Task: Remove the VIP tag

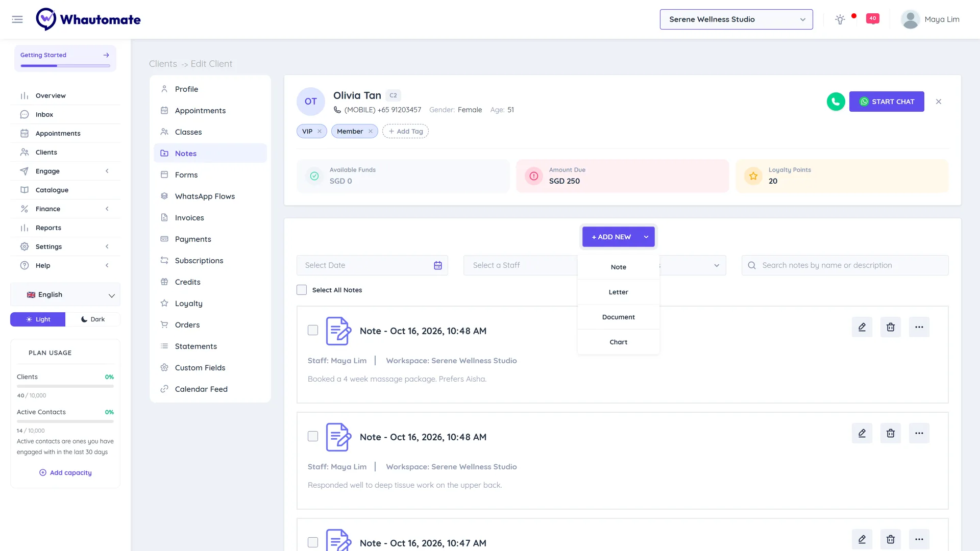Action: 320,131
